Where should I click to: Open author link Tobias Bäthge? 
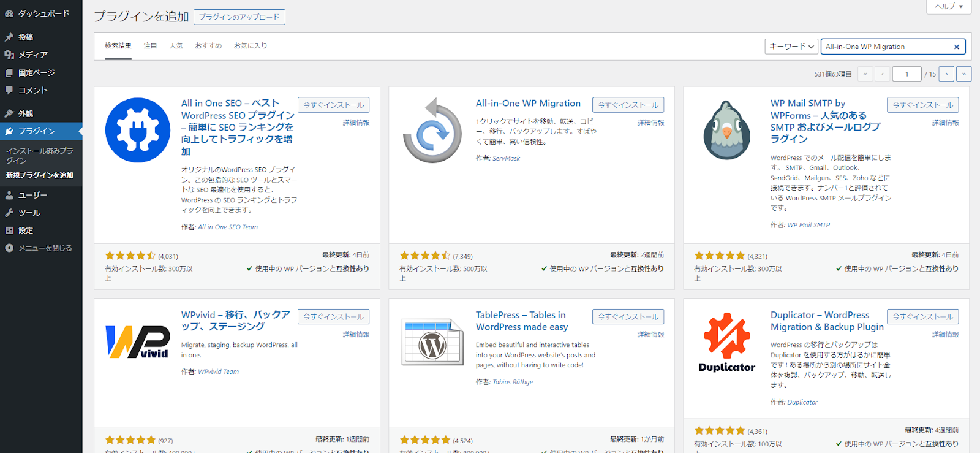[513, 382]
